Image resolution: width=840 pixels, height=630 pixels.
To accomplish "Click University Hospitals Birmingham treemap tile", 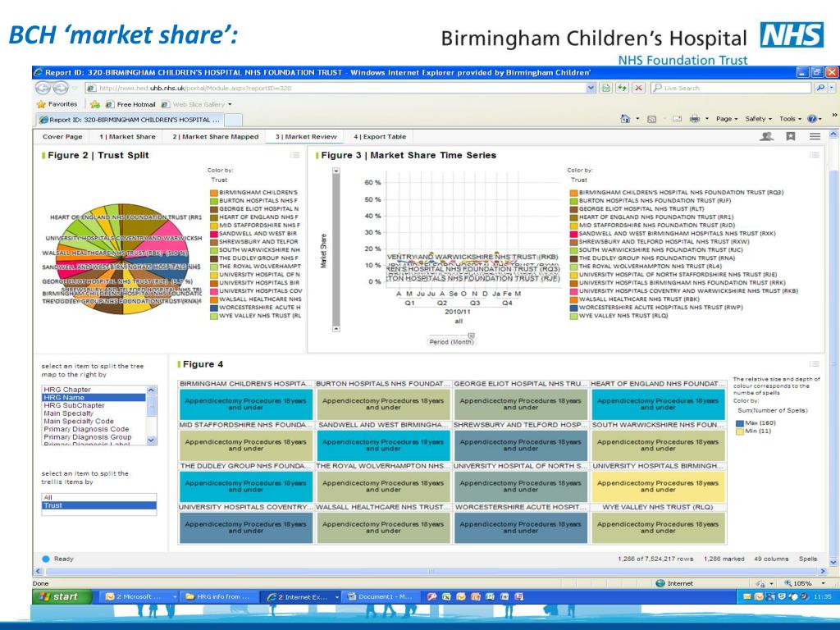I will 658,486.
